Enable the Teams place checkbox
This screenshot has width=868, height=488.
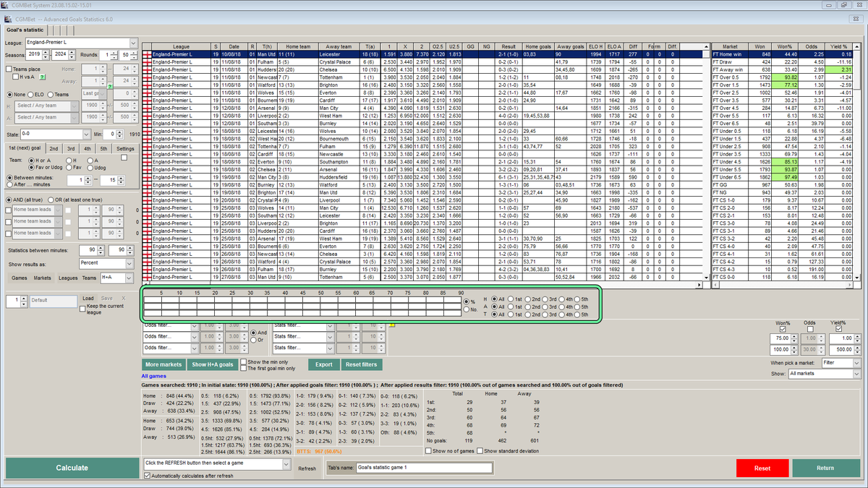9,69
